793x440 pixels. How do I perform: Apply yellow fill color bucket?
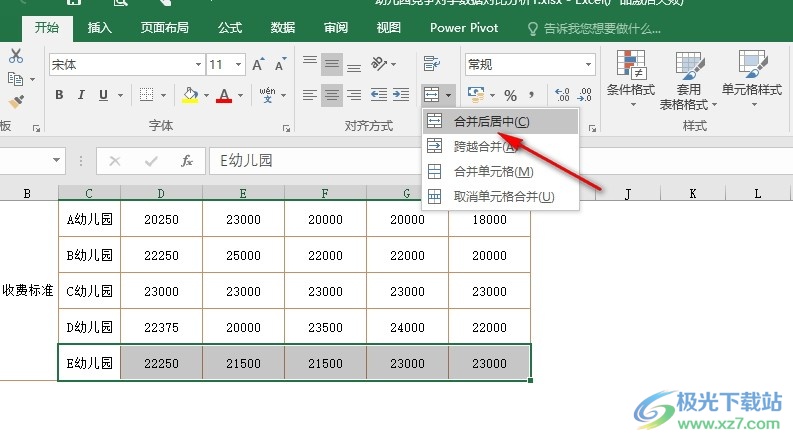(x=190, y=95)
